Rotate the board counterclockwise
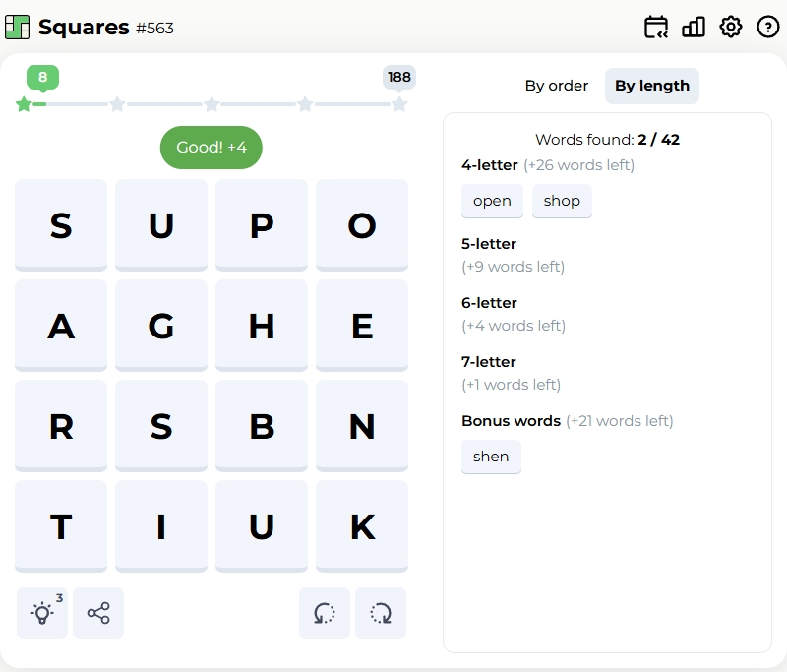Screen dimensions: 787x672 click(x=325, y=613)
